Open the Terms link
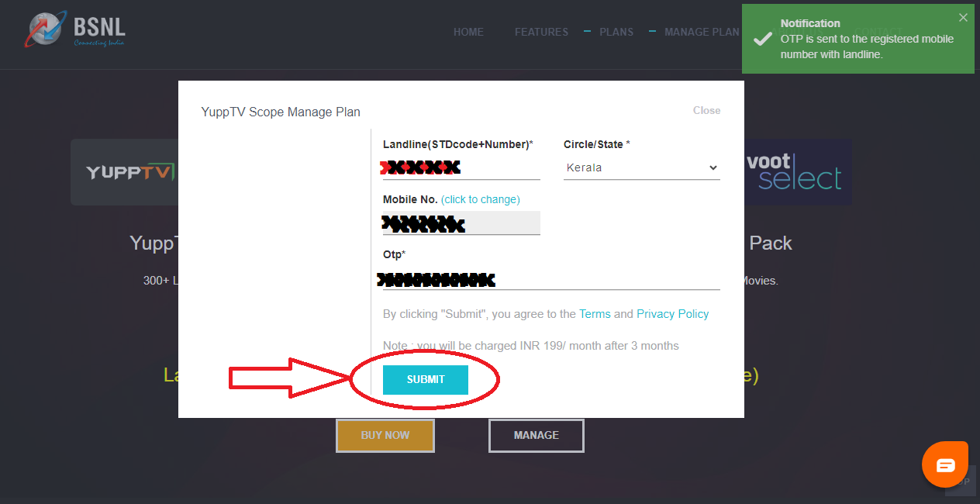Image resolution: width=980 pixels, height=504 pixels. (x=595, y=314)
